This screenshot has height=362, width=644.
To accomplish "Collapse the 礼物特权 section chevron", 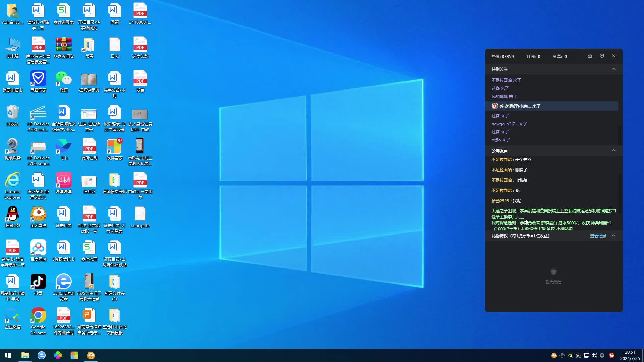I will (x=613, y=236).
